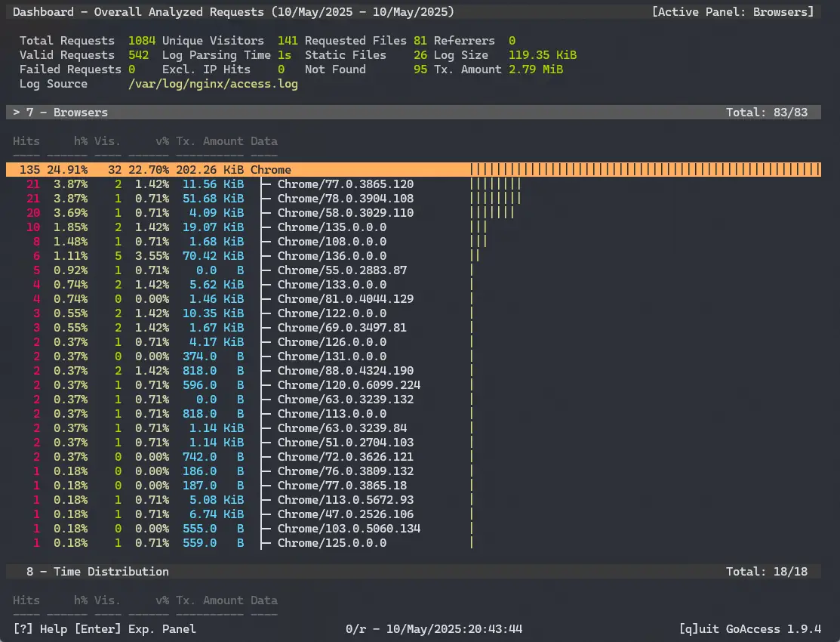Click the [q]uit GoAccess label
The height and width of the screenshot is (642, 840).
[x=750, y=628]
